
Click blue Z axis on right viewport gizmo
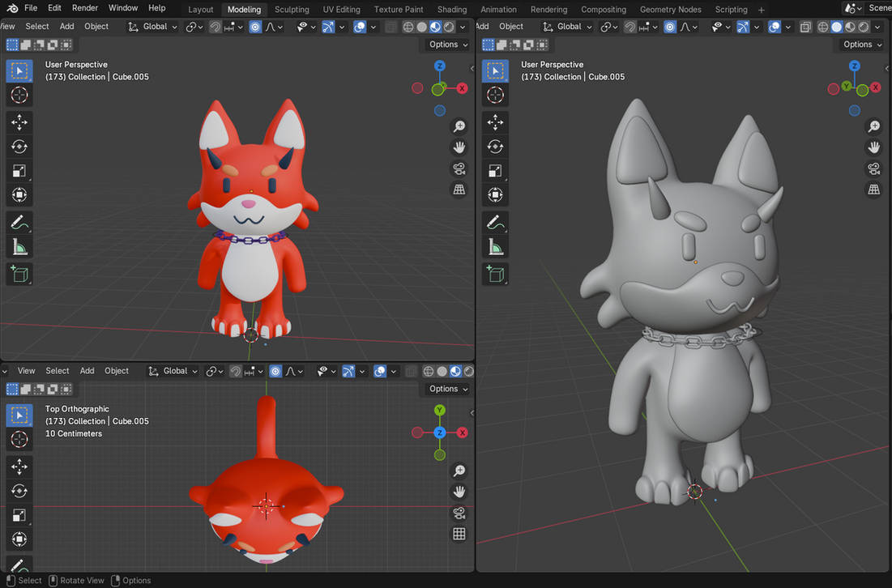click(x=854, y=66)
